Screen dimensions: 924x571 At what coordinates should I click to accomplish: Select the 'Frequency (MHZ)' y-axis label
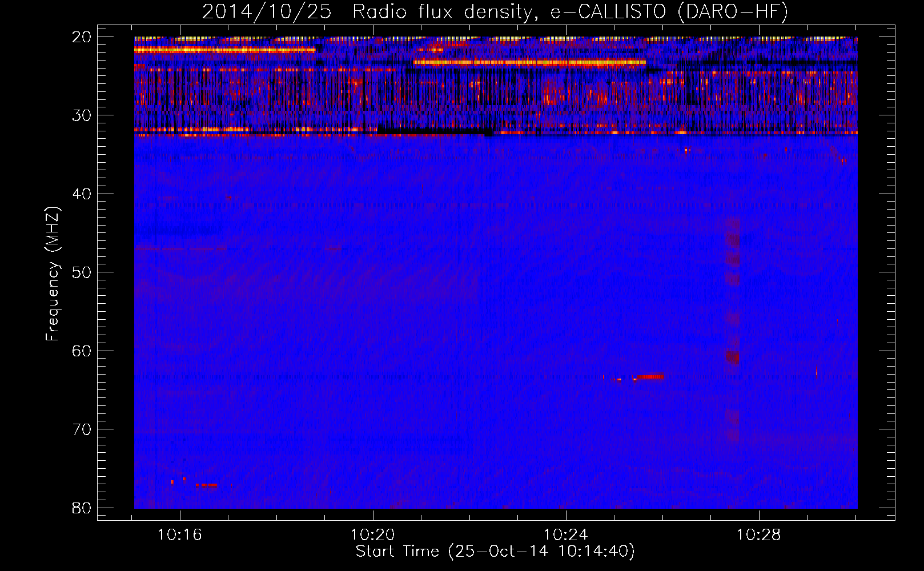point(53,274)
